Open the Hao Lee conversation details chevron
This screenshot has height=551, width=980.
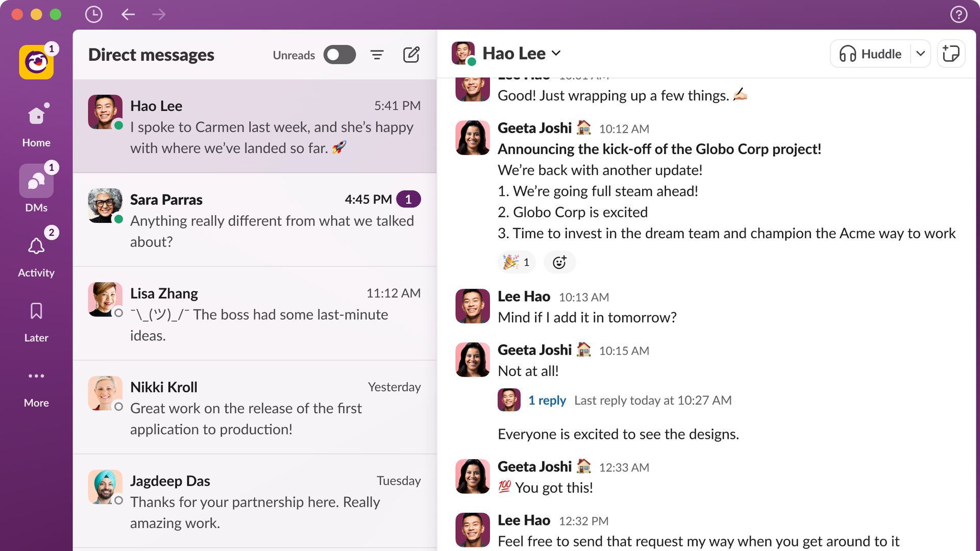pyautogui.click(x=556, y=53)
